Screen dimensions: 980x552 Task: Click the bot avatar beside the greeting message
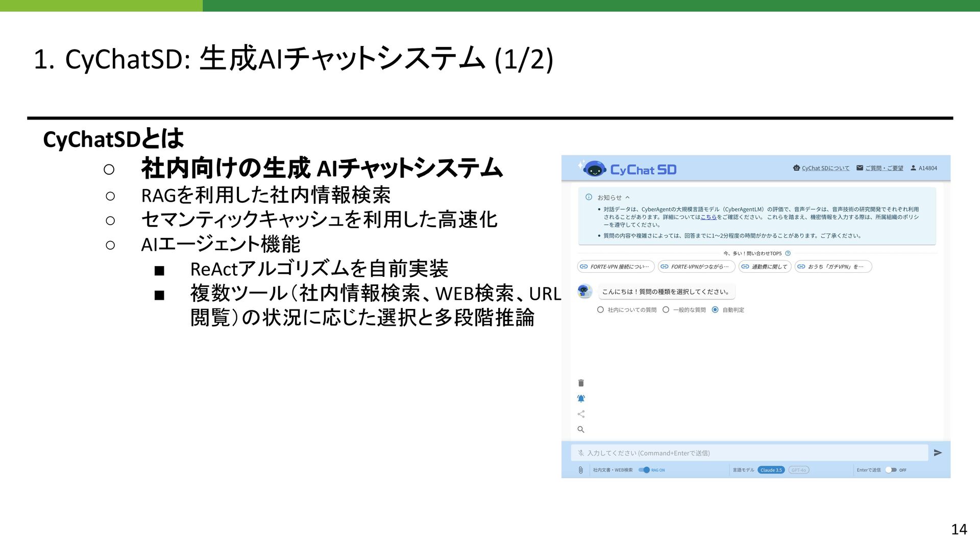tap(584, 291)
